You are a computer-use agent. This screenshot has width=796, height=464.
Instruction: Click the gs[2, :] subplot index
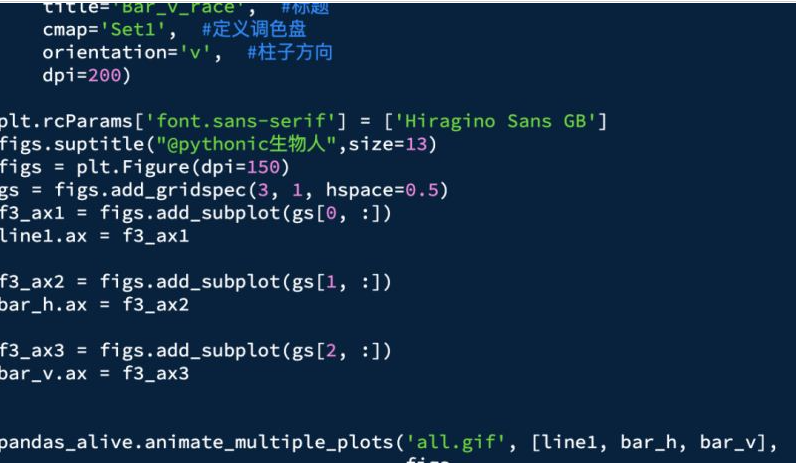[336, 351]
